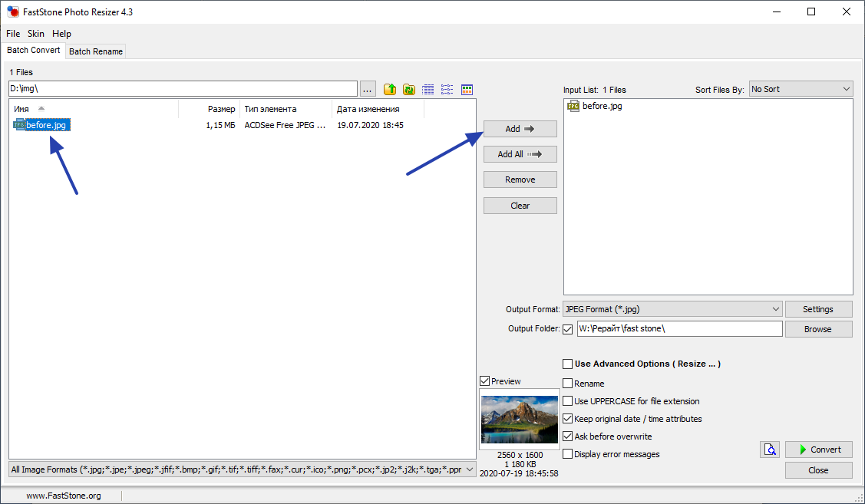865x504 pixels.
Task: Expand the Output Format dropdown
Action: (x=672, y=309)
